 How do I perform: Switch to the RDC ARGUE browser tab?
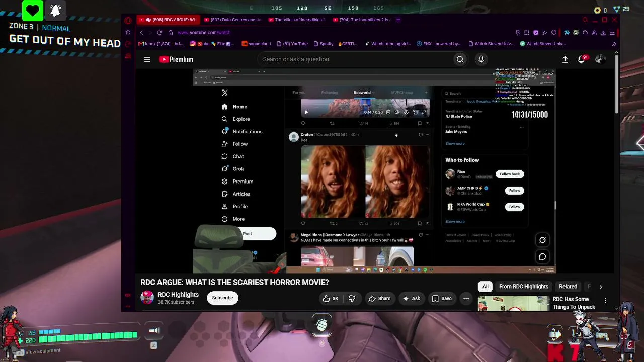(168, 20)
